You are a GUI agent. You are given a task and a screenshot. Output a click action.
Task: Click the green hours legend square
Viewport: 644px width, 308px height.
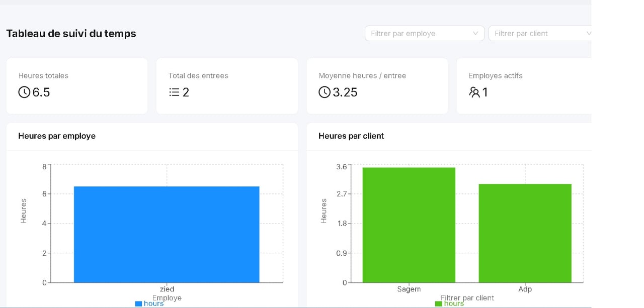pyautogui.click(x=438, y=303)
